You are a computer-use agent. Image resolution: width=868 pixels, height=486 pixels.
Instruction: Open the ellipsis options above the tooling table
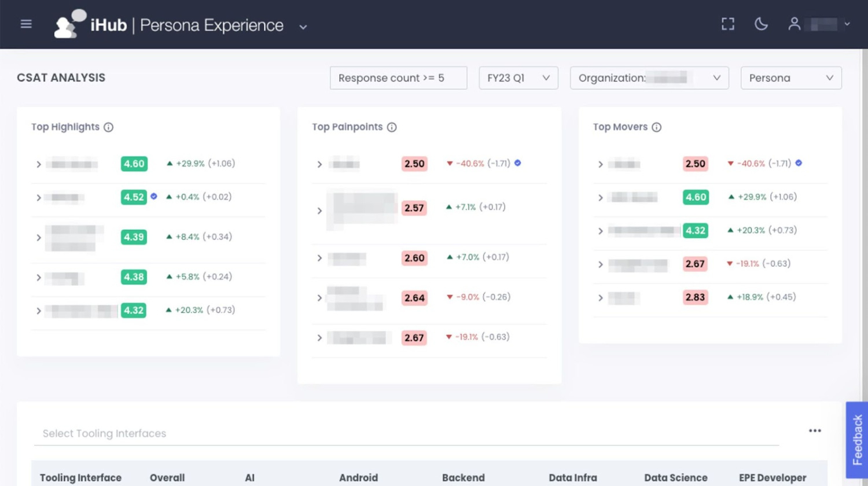[x=815, y=430]
